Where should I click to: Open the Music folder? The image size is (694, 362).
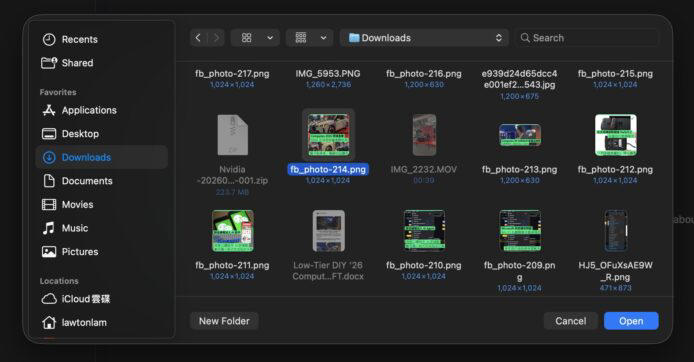101,228
